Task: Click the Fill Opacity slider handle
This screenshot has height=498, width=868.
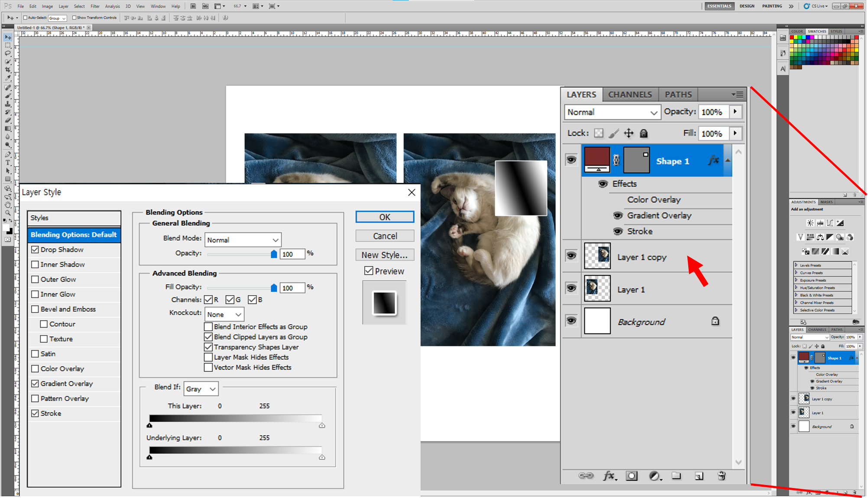Action: click(274, 288)
